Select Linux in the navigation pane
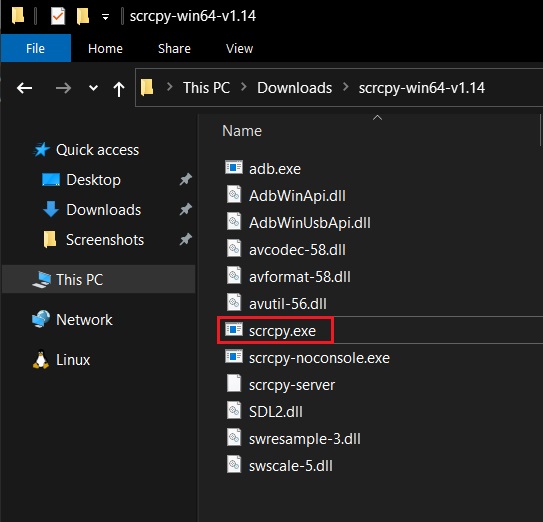 (x=73, y=360)
